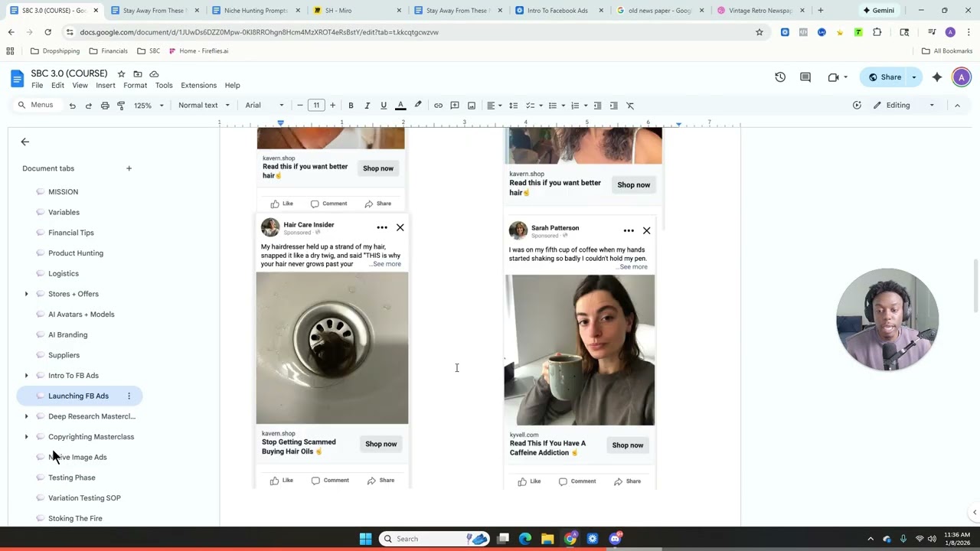This screenshot has width=980, height=551.
Task: Close document tabs sidebar arrow
Action: 24,142
